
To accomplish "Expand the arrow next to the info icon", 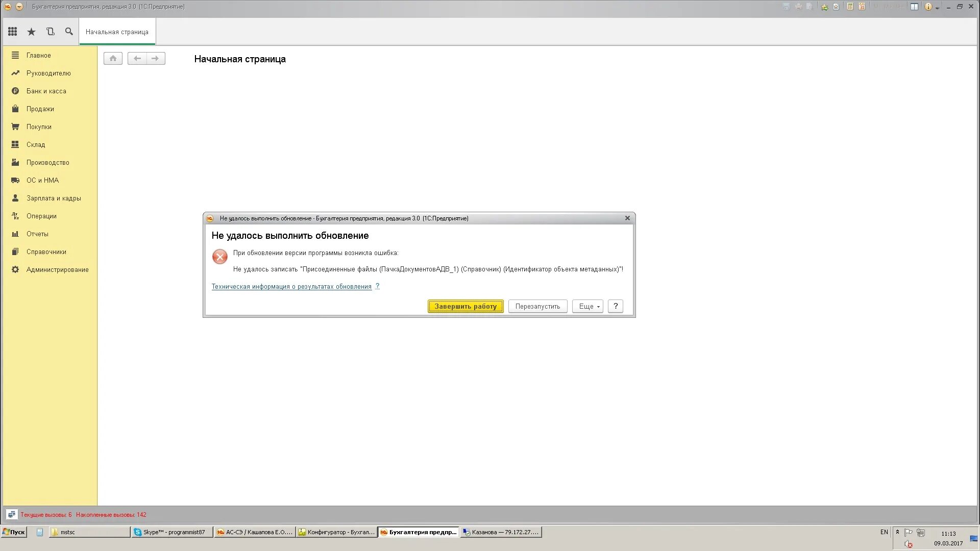I will [x=938, y=8].
